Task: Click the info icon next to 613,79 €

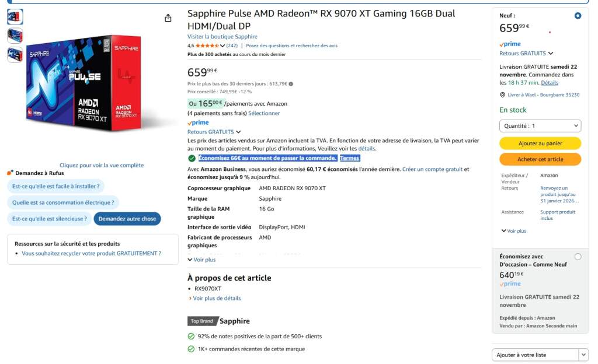Action: [x=290, y=83]
